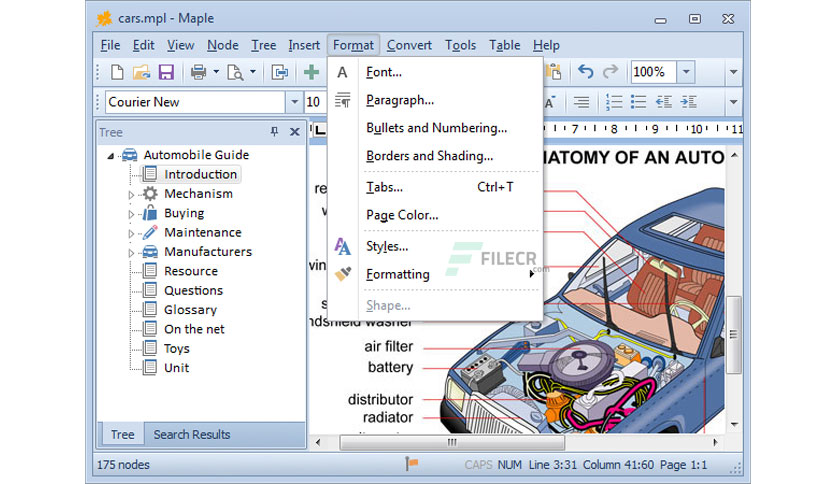Choose Borders and Shading from Format menu
Image resolution: width=836 pixels, height=484 pixels.
(x=430, y=156)
